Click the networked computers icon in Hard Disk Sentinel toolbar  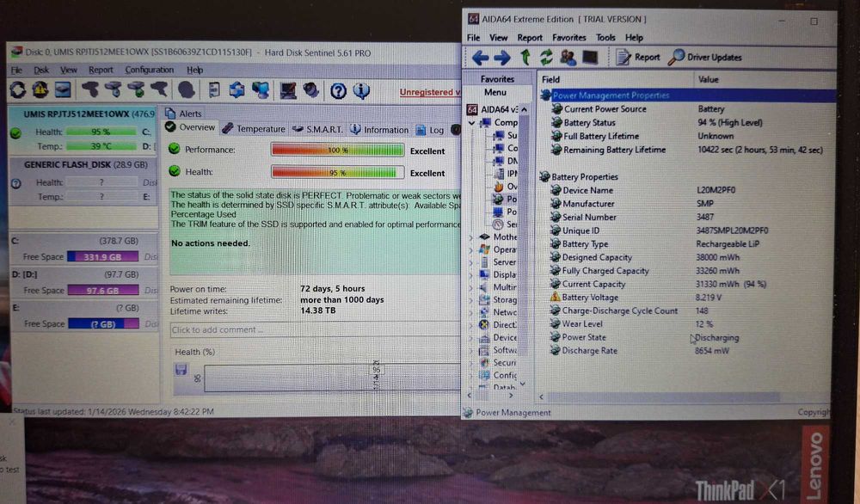pos(261,90)
